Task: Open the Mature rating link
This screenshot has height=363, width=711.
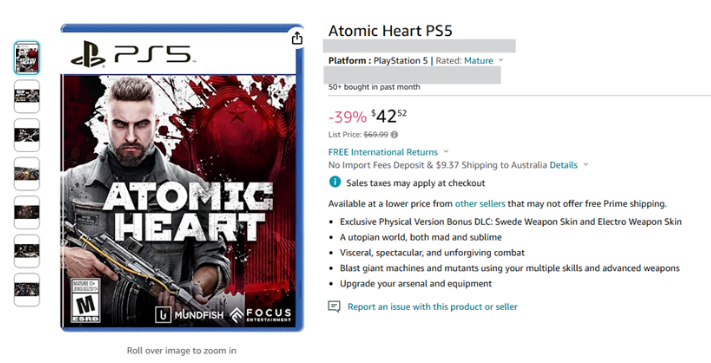Action: [478, 61]
